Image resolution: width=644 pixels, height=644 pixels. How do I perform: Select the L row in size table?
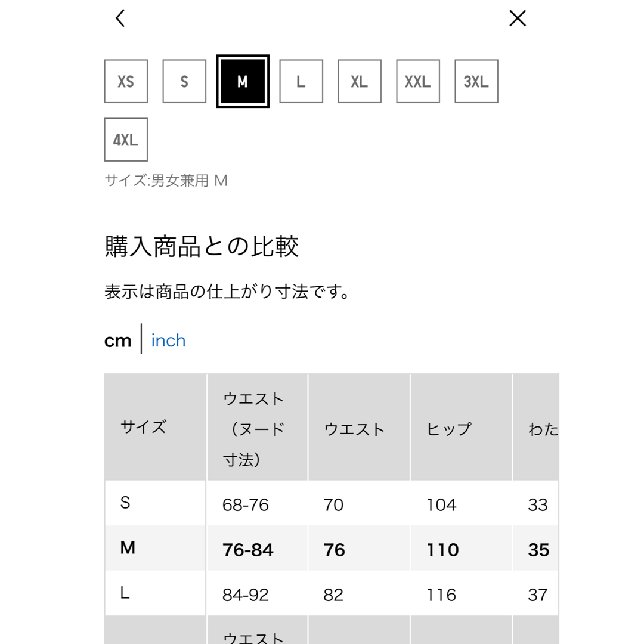pyautogui.click(x=332, y=593)
